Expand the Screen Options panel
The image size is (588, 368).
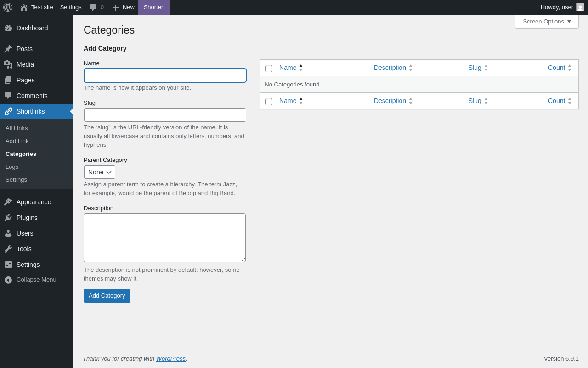(x=547, y=21)
